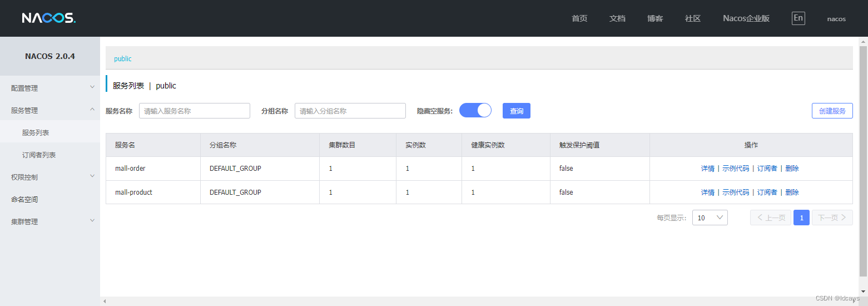Image resolution: width=868 pixels, height=306 pixels.
Task: Open the page size dropdown showing 10
Action: [x=710, y=218]
